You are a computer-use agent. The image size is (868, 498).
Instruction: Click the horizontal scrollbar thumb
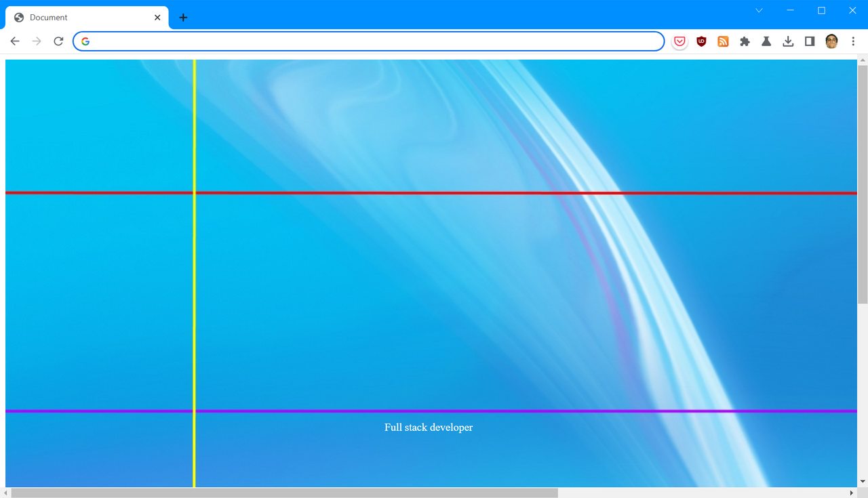click(x=285, y=493)
